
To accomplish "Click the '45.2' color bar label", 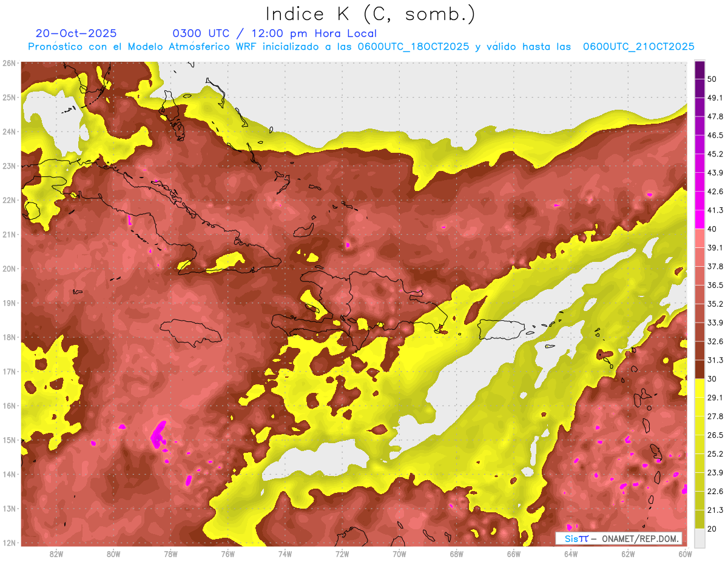I will click(715, 154).
